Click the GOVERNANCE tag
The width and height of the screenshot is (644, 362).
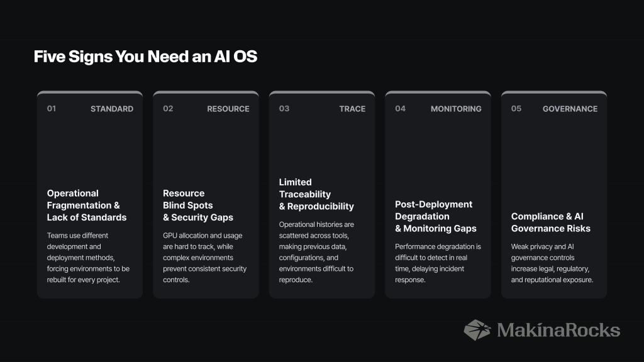pyautogui.click(x=570, y=109)
